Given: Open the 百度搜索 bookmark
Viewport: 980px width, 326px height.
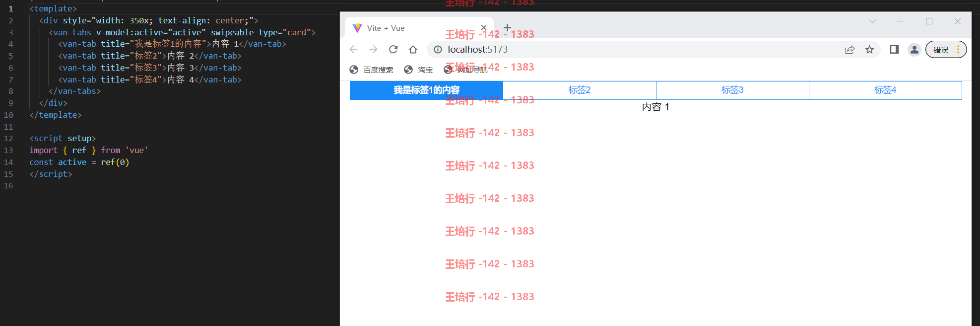Looking at the screenshot, I should tap(372, 70).
